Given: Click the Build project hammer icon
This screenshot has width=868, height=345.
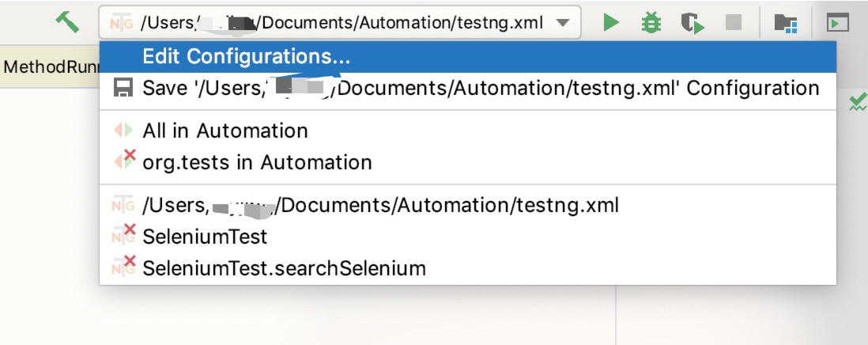Looking at the screenshot, I should click(x=68, y=22).
